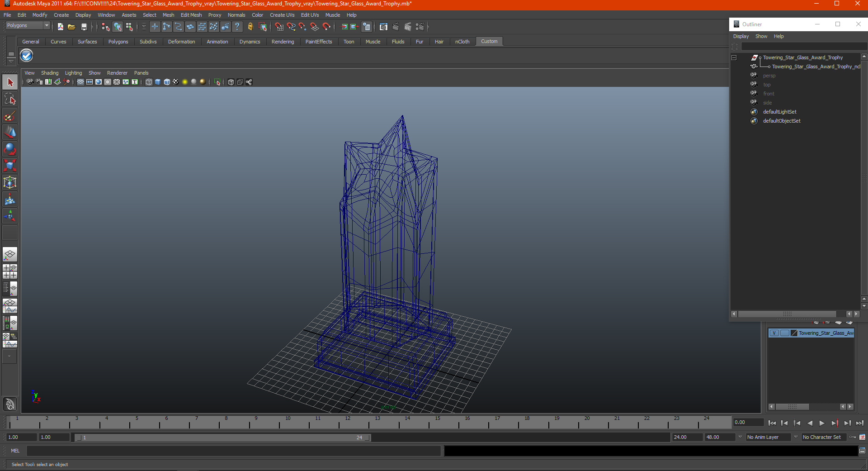
Task: Go to end of playback range
Action: pos(860,423)
